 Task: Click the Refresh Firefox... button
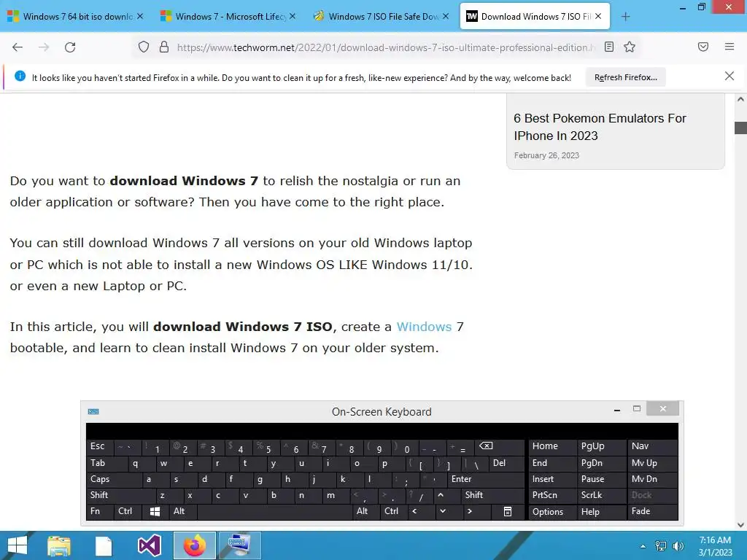pos(625,77)
